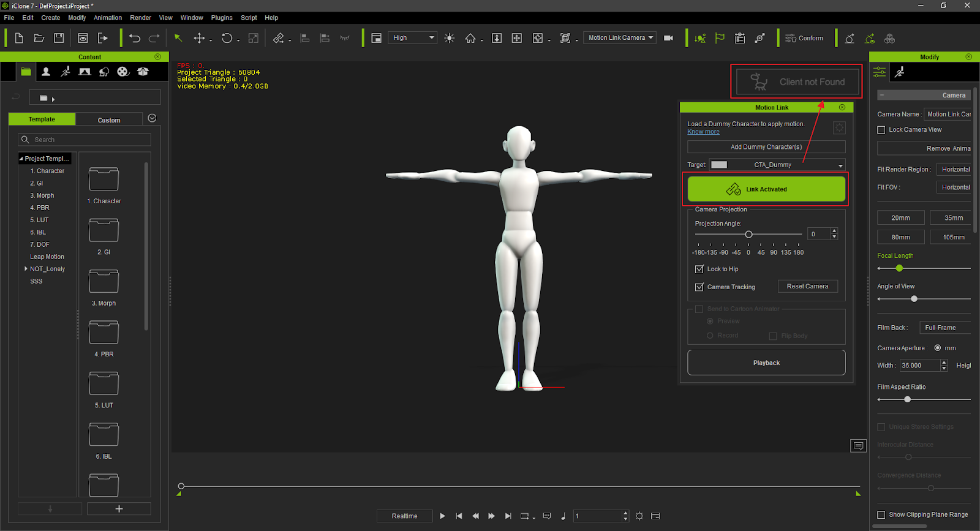Click the Link Activated button
Screen dimensions: 980x531
[766, 189]
